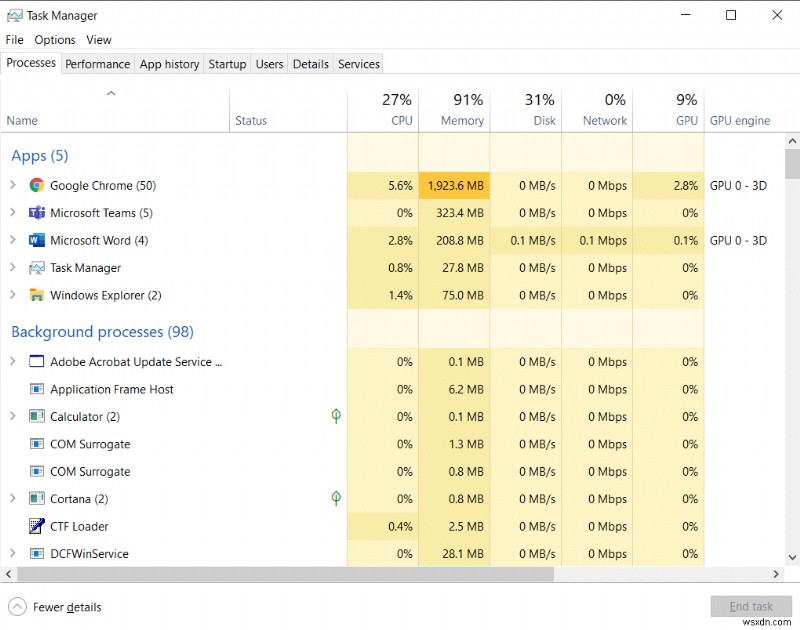Screen dimensions: 800x630
Task: Click the Windows Explorer icon
Action: point(36,295)
